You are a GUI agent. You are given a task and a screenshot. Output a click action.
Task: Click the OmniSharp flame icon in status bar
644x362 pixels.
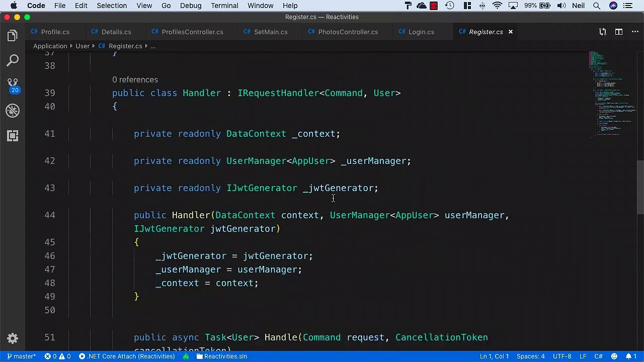(186, 356)
